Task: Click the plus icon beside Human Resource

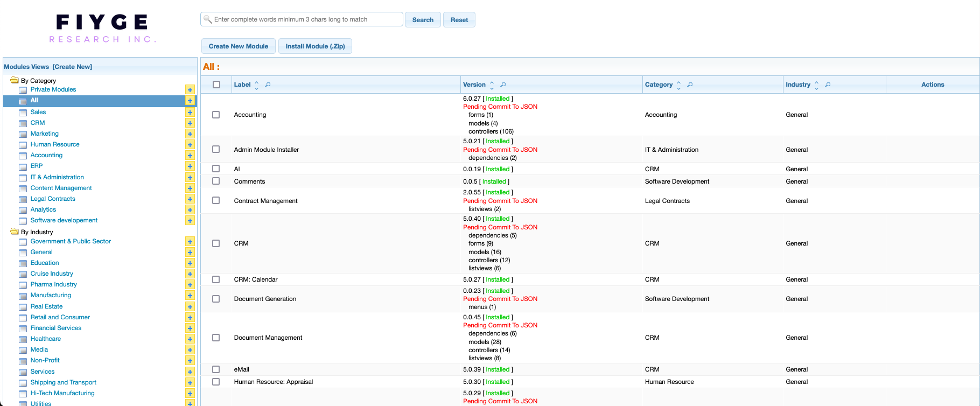Action: point(190,144)
